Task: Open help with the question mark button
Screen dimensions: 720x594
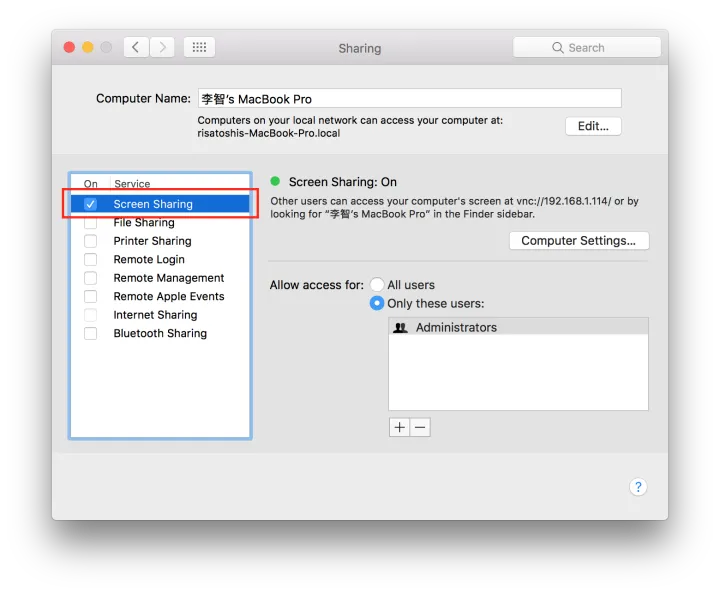Action: tap(638, 487)
